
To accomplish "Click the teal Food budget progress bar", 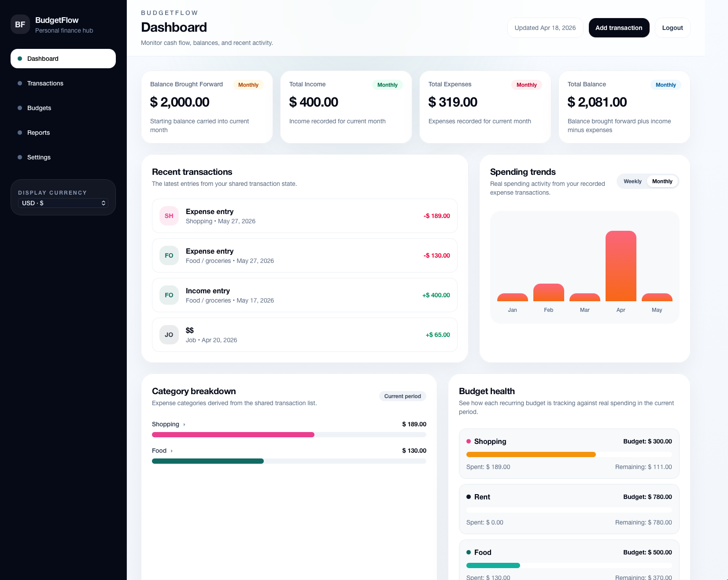I will (493, 565).
